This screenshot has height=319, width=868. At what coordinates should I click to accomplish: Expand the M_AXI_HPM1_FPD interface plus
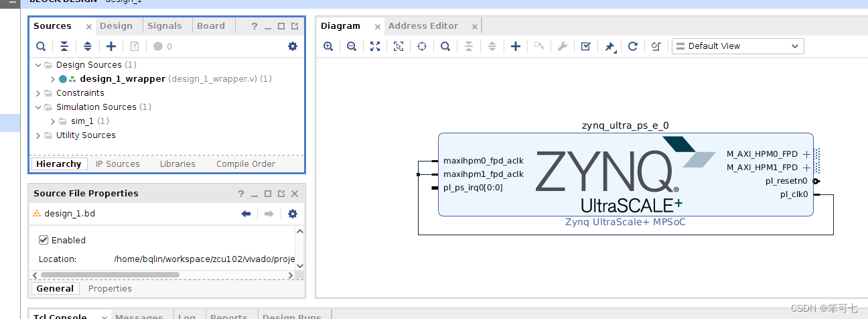pyautogui.click(x=806, y=168)
